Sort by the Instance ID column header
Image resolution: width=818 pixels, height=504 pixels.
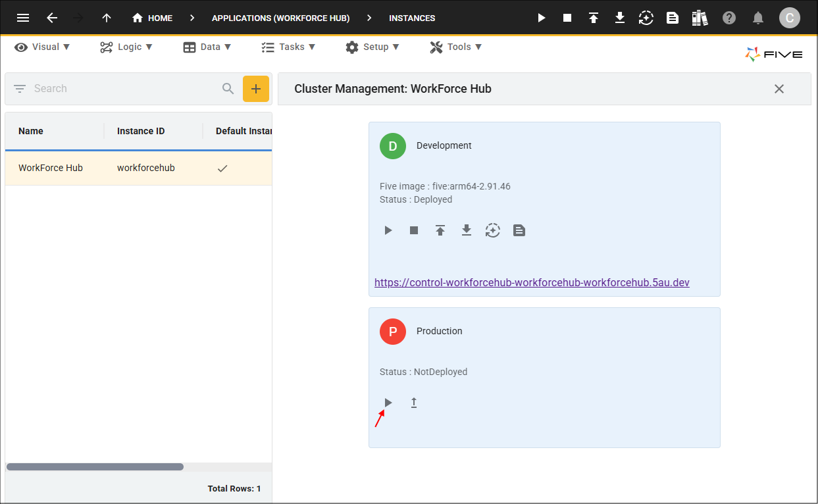coord(141,131)
